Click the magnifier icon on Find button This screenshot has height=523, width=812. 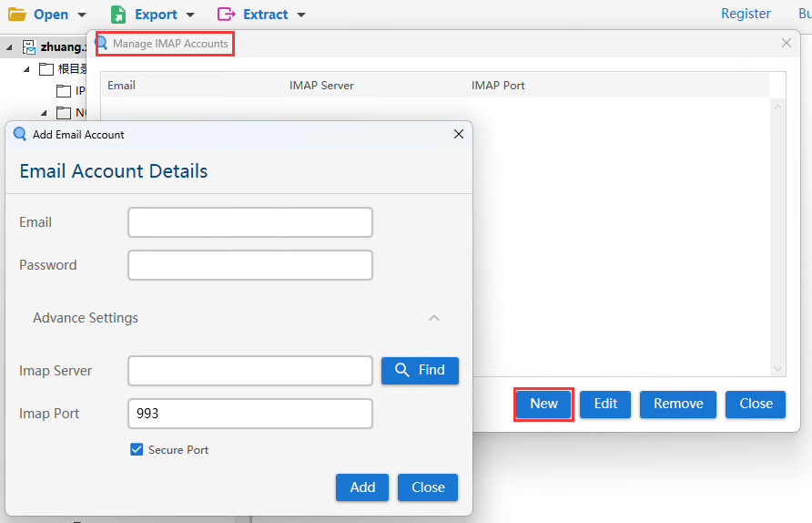coord(401,370)
